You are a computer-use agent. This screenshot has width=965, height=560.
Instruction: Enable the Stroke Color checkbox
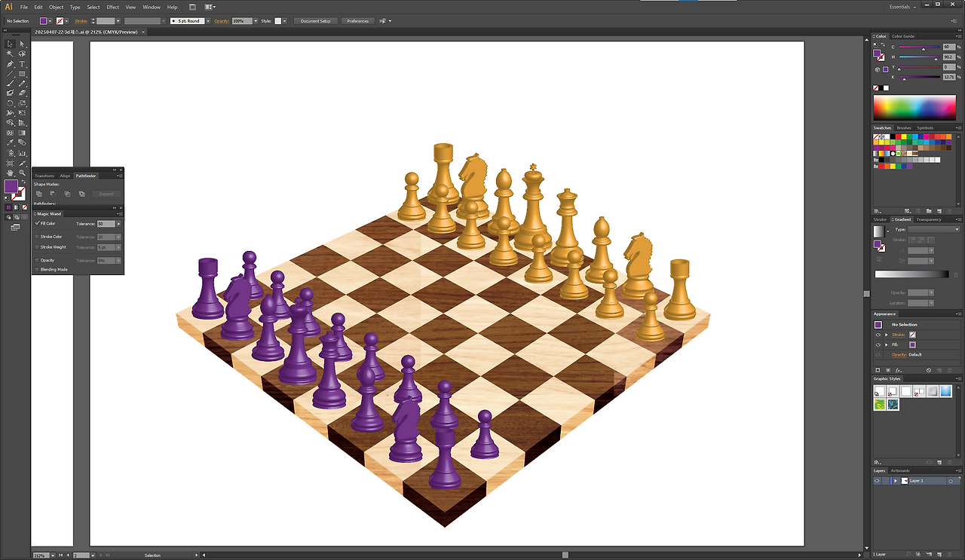[x=37, y=237]
